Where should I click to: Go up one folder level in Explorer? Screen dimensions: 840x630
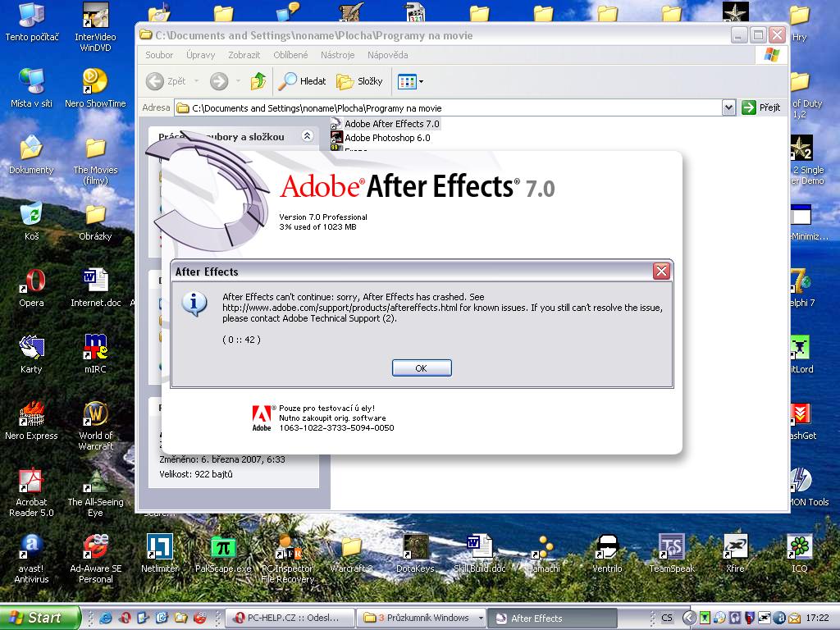(258, 81)
